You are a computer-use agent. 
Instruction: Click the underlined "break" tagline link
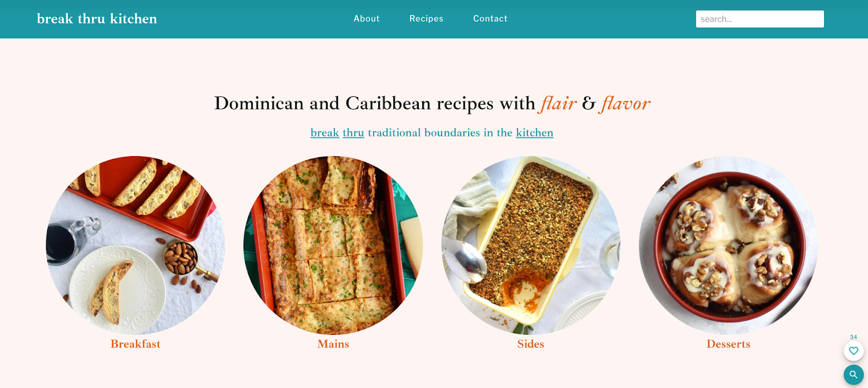(324, 133)
